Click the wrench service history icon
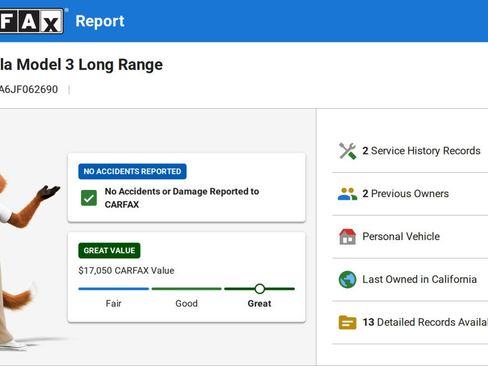 (347, 151)
